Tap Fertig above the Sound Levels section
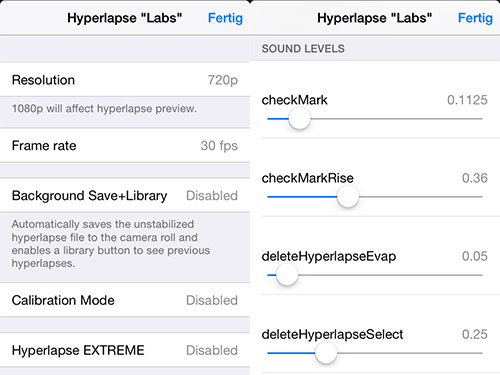 click(475, 18)
